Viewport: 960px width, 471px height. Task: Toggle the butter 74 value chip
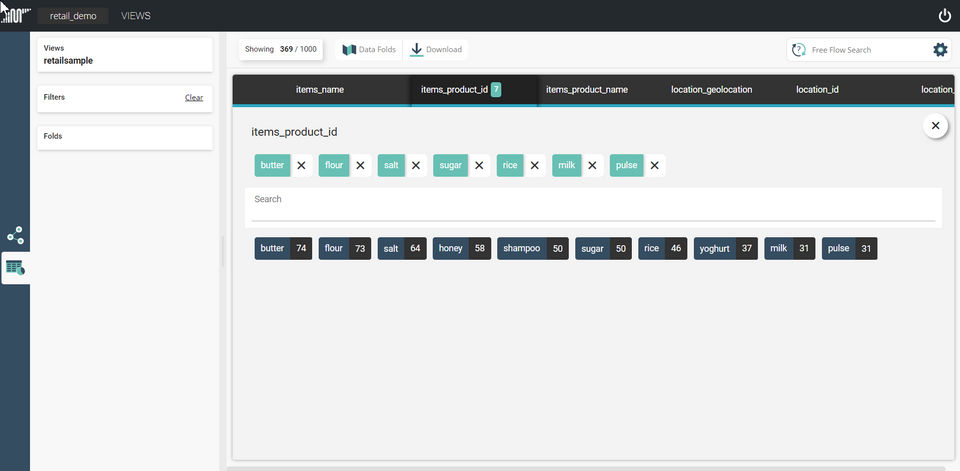point(283,249)
